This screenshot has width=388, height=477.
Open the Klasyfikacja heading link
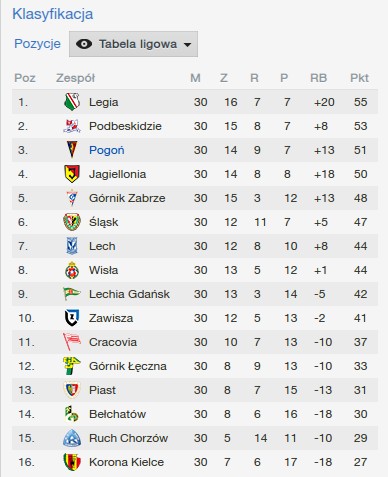53,14
